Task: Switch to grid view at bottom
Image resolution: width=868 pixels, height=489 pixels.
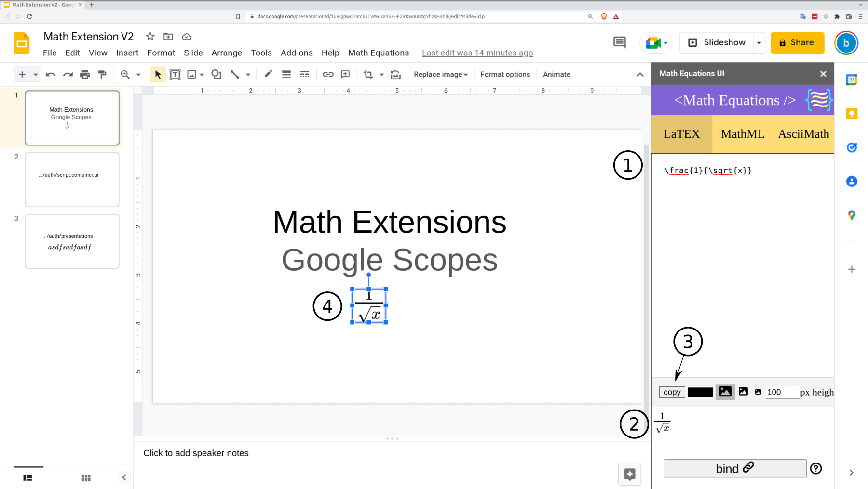Action: 86,477
